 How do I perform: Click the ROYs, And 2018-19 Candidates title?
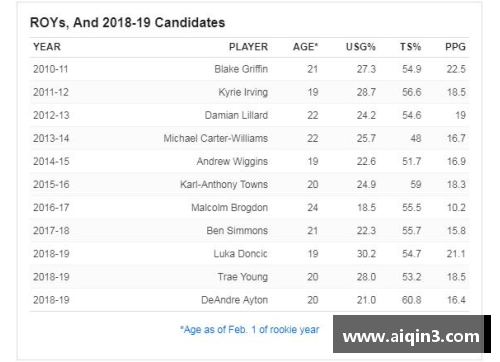point(127,23)
